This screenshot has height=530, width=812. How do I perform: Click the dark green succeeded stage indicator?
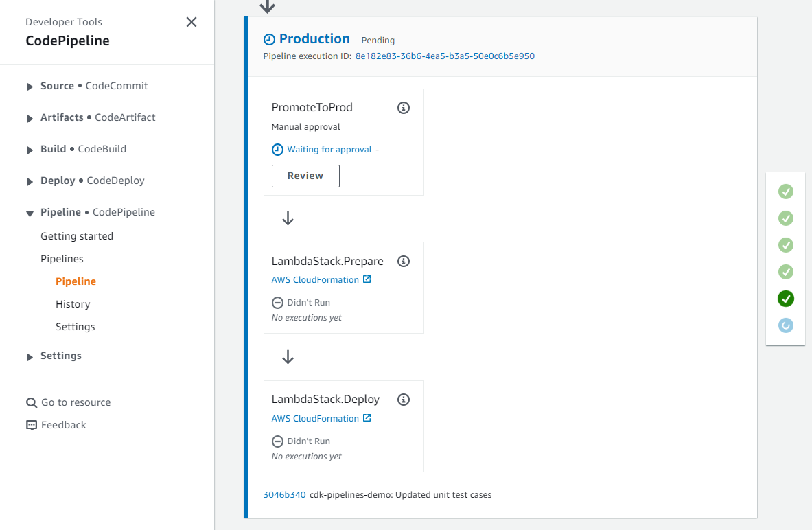point(786,299)
